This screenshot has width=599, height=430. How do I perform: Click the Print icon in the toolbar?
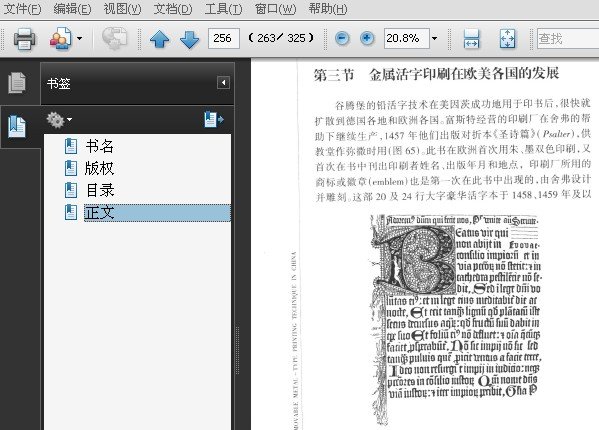[x=24, y=39]
